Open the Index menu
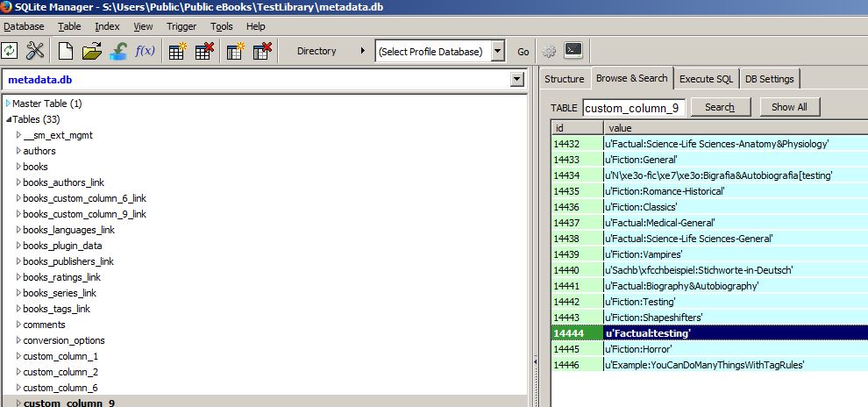The height and width of the screenshot is (407, 868). tap(107, 26)
